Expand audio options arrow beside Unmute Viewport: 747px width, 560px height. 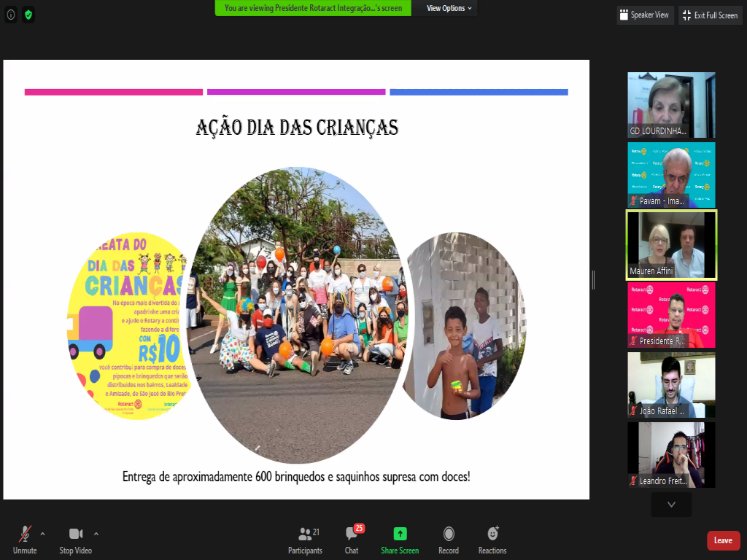[42, 534]
